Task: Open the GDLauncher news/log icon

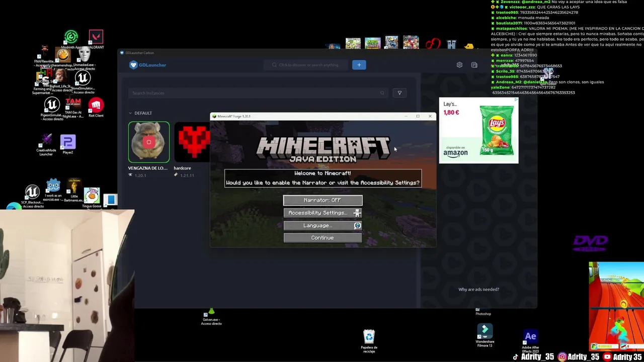Action: pos(474,65)
